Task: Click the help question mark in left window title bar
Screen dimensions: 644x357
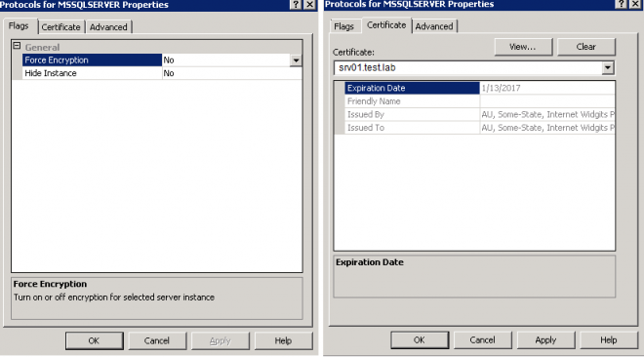Action: pyautogui.click(x=296, y=5)
